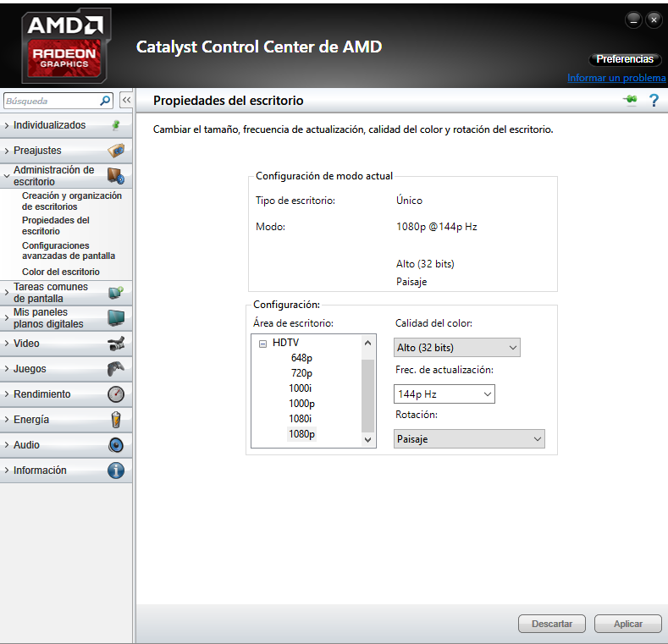Select the 1000i resolution

(x=301, y=388)
